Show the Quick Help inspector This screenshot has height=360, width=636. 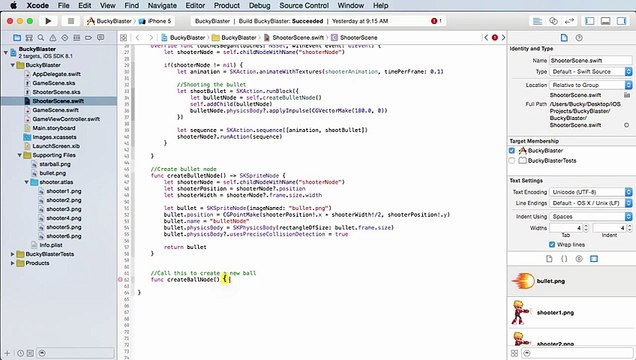(579, 38)
